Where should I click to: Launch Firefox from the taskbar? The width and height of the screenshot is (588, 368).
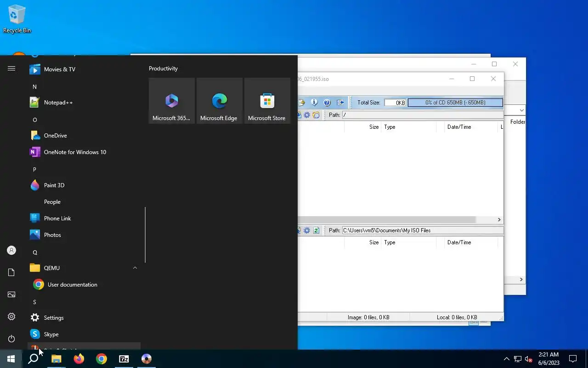(79, 359)
